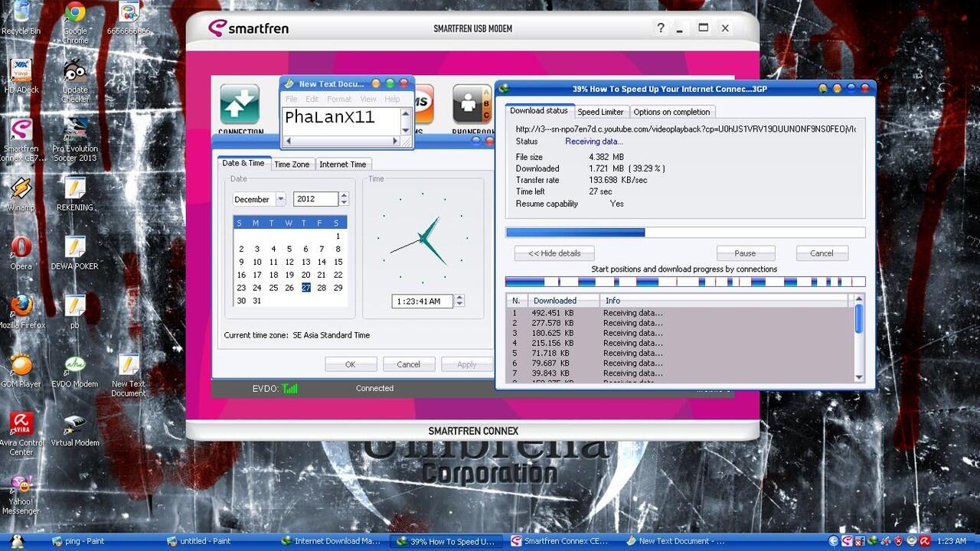The width and height of the screenshot is (980, 551).
Task: Open the 6666666666 desktop icon
Action: pyautogui.click(x=129, y=18)
